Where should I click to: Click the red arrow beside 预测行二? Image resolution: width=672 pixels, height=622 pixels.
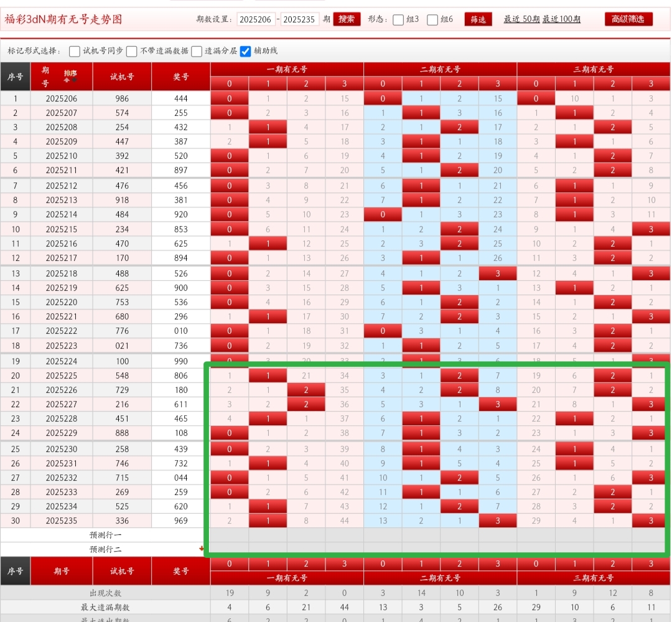pyautogui.click(x=201, y=549)
